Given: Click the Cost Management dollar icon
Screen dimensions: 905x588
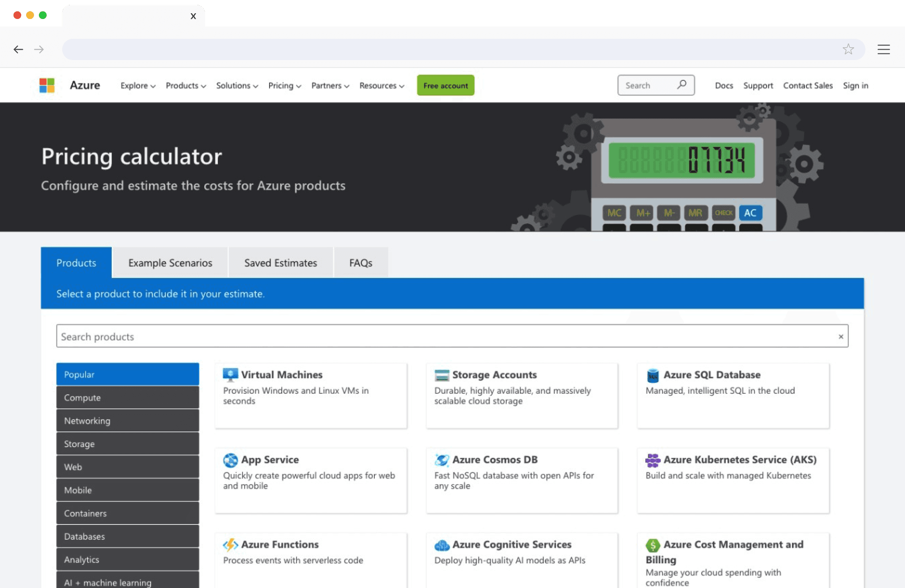Looking at the screenshot, I should click(653, 545).
